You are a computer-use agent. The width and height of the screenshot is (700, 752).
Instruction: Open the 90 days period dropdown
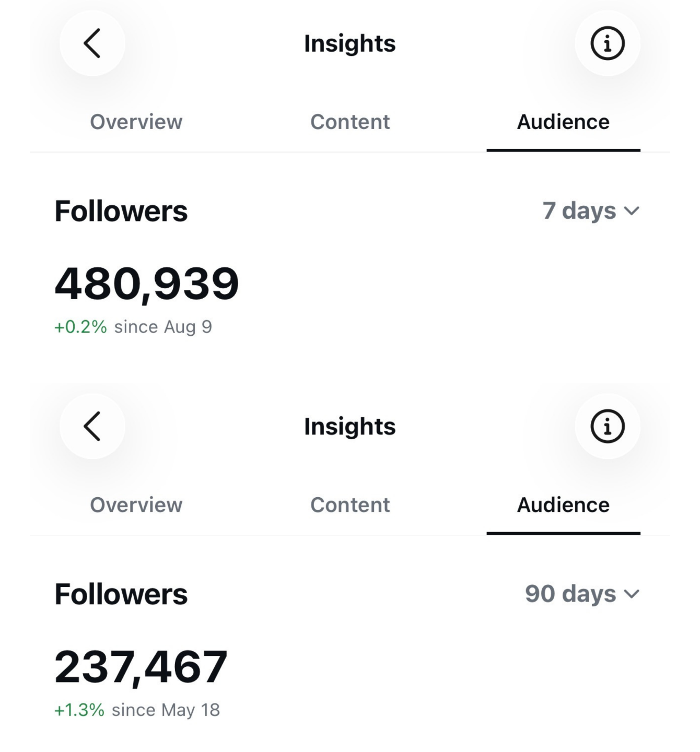pyautogui.click(x=582, y=594)
